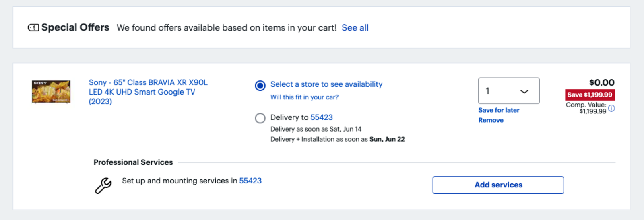Screen dimensions: 644x220
Task: Change services ZIP code 55423 link
Action: pos(250,181)
